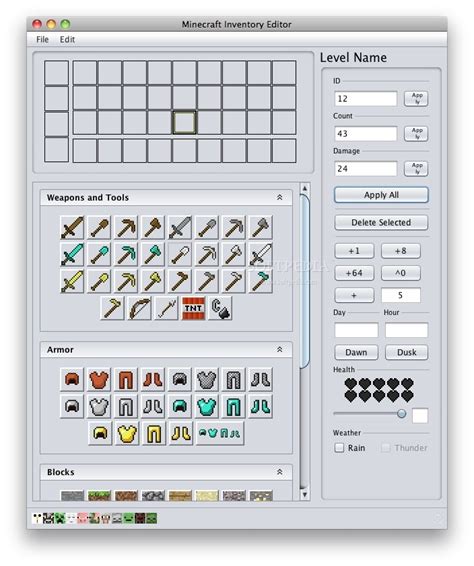Viewport: 474px width, 566px height.
Task: Select the diamond chestplate icon
Action: pyautogui.click(x=207, y=406)
